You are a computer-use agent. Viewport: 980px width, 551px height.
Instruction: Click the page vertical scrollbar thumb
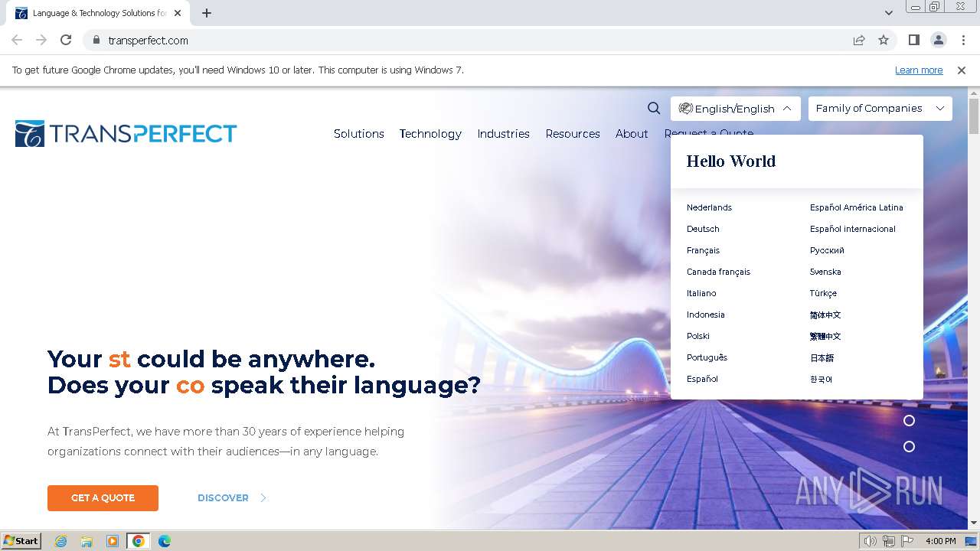[974, 117]
